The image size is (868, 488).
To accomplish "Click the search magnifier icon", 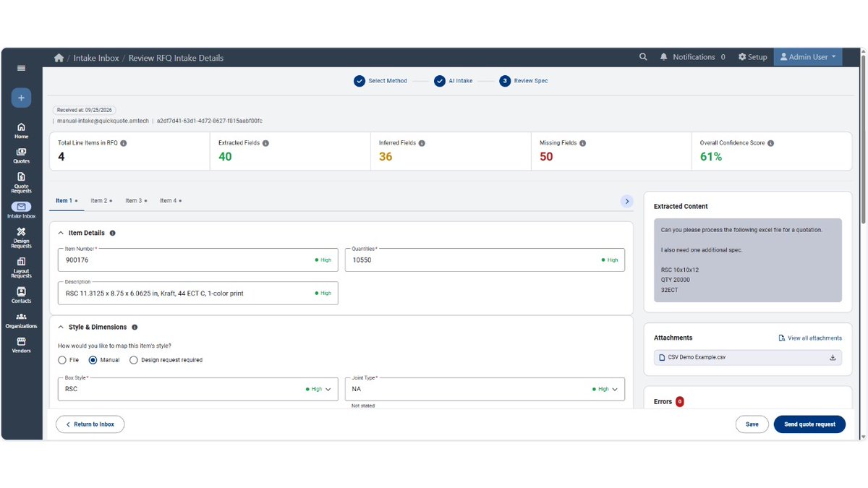I will point(643,57).
